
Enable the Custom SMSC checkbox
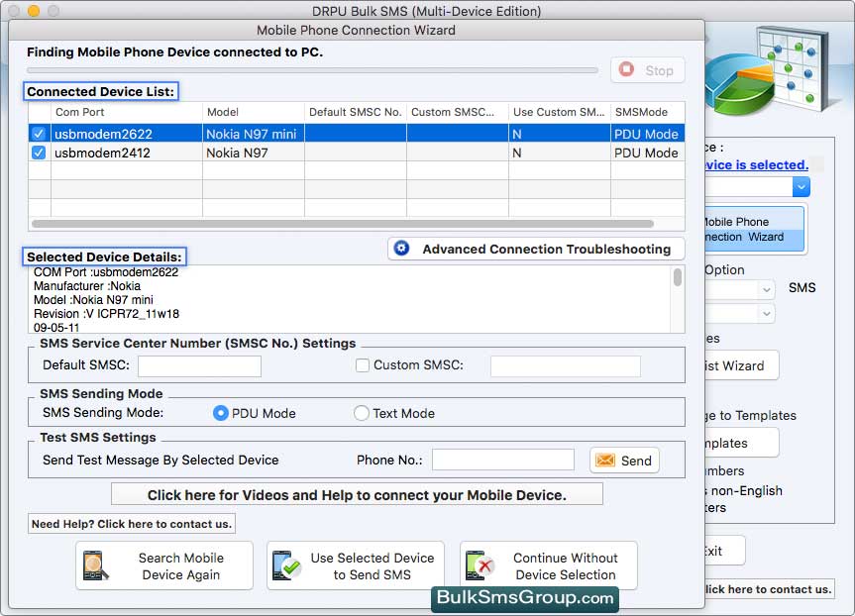click(363, 365)
